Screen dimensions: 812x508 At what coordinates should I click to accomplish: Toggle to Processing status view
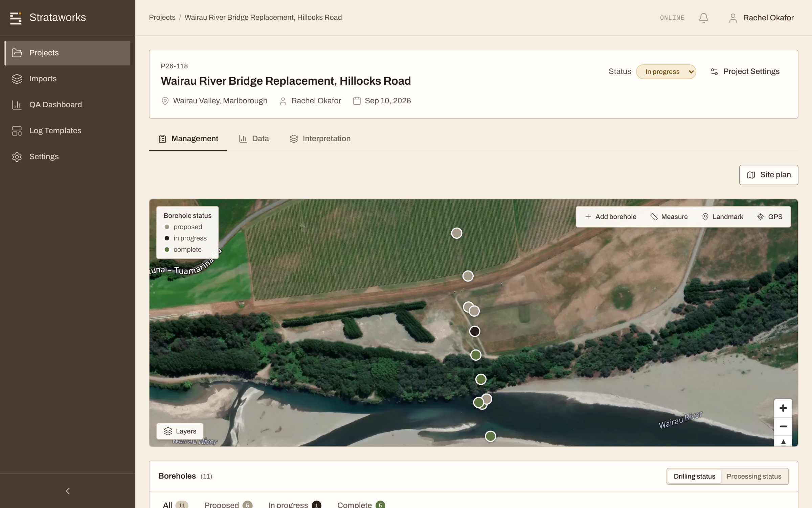point(754,477)
